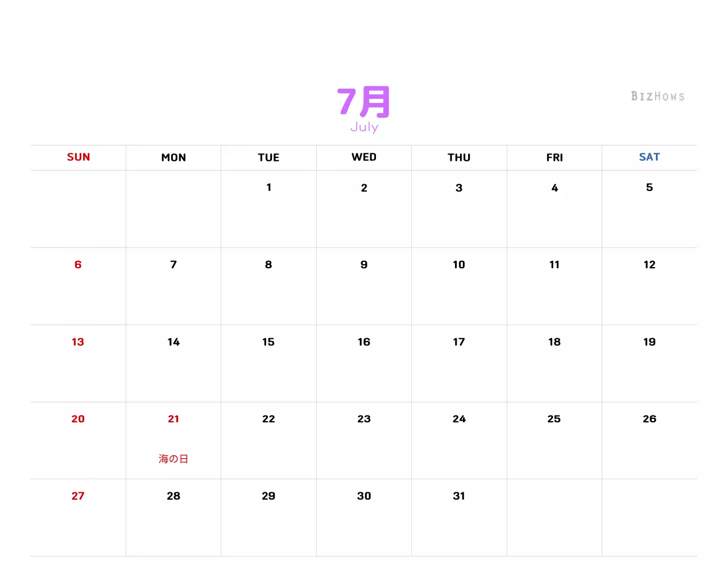Select Sunday the 6th
The image size is (728, 586).
pos(78,265)
